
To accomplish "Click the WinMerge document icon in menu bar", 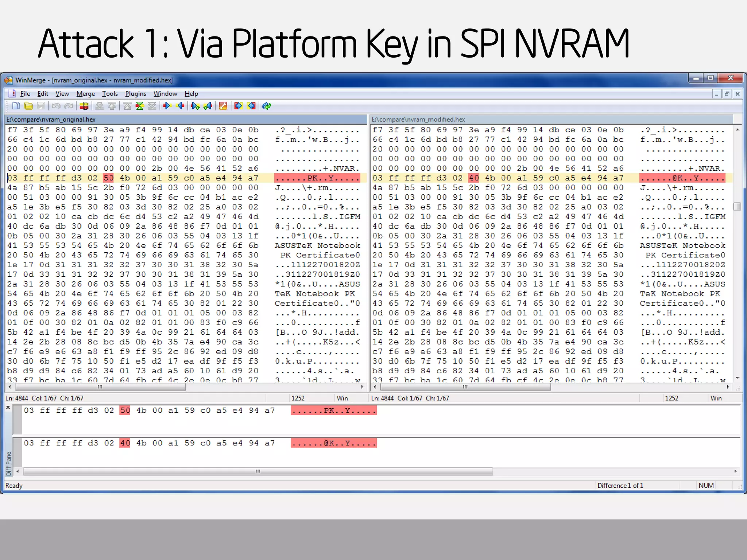I will [x=12, y=94].
